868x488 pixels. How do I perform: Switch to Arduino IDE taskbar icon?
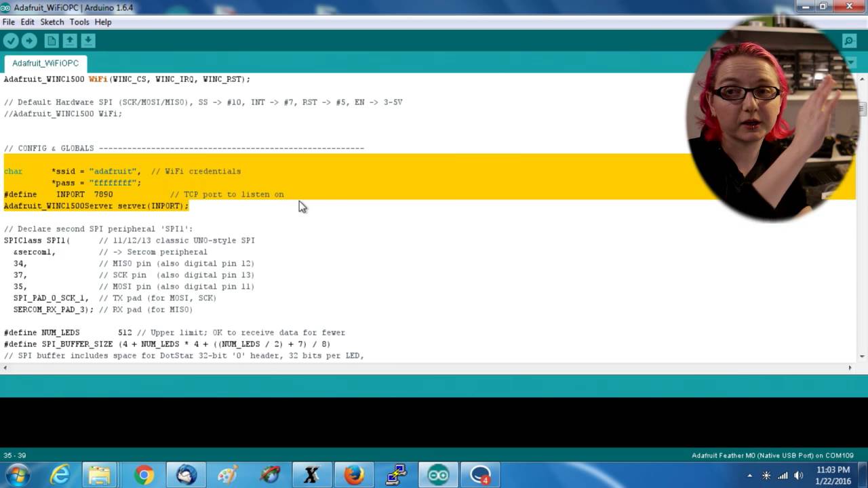pyautogui.click(x=438, y=475)
